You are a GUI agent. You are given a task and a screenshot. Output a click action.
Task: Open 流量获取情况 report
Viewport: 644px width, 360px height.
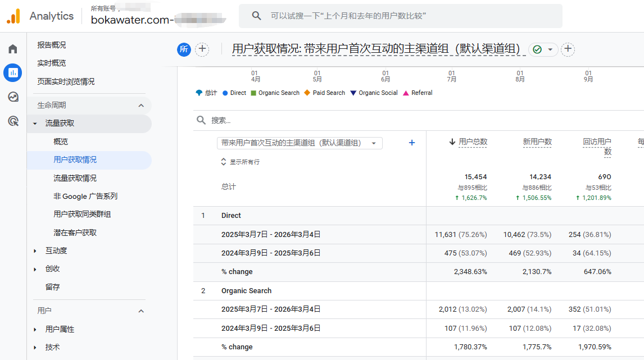point(75,178)
